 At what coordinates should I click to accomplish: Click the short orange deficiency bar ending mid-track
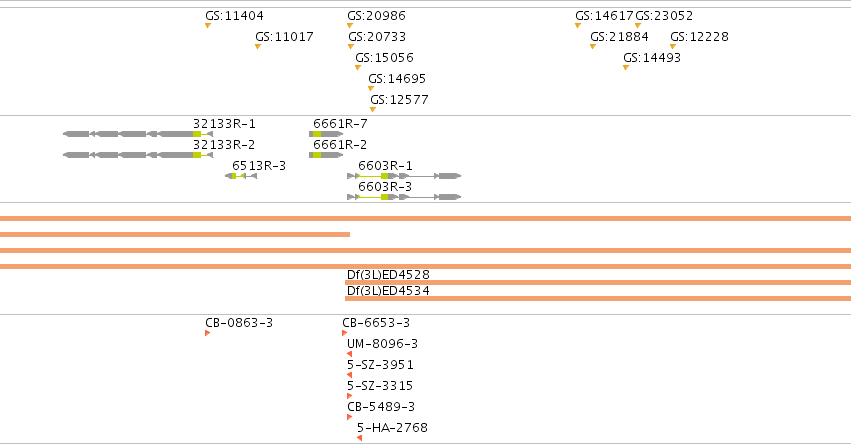click(x=175, y=234)
